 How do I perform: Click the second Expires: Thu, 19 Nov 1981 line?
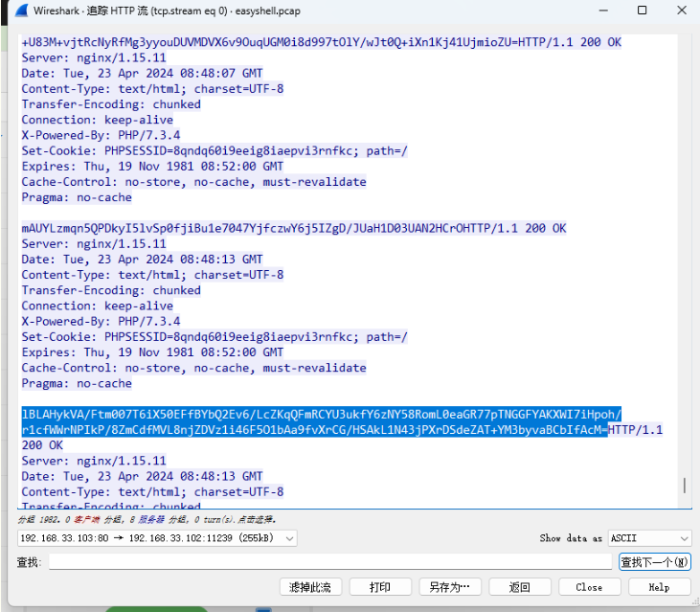click(152, 352)
